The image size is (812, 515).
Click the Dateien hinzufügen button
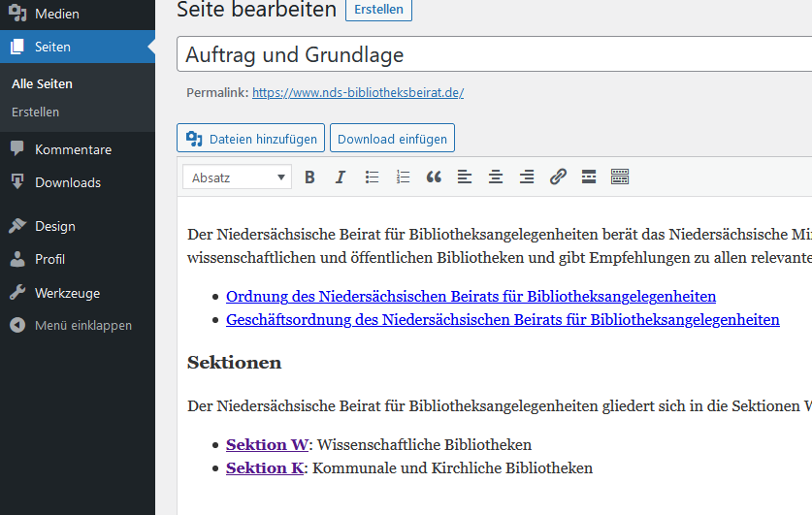250,139
